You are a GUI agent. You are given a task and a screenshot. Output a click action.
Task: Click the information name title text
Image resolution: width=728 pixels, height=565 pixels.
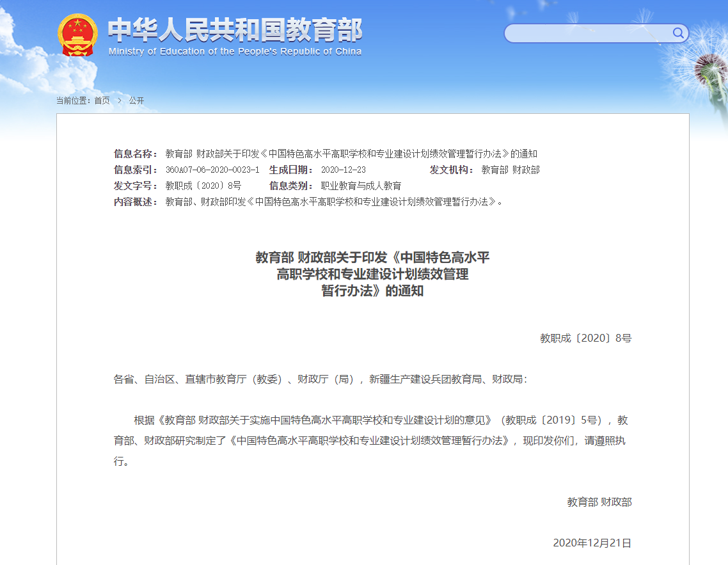click(x=351, y=154)
